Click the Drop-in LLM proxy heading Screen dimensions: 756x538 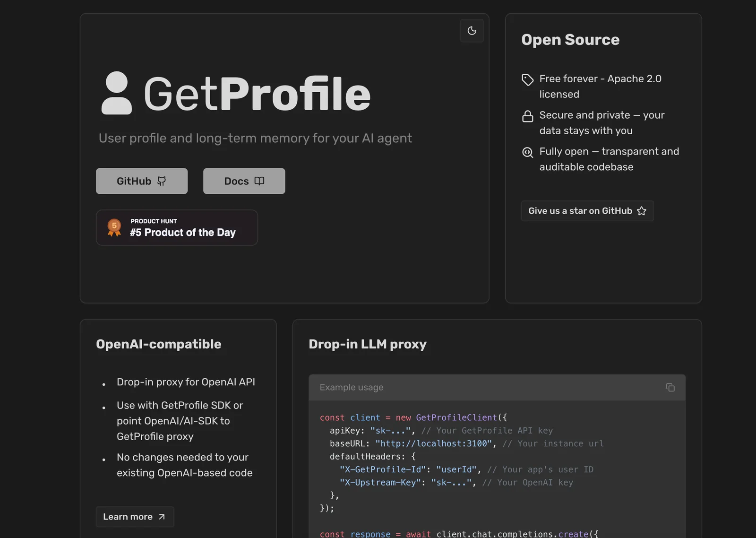tap(367, 344)
